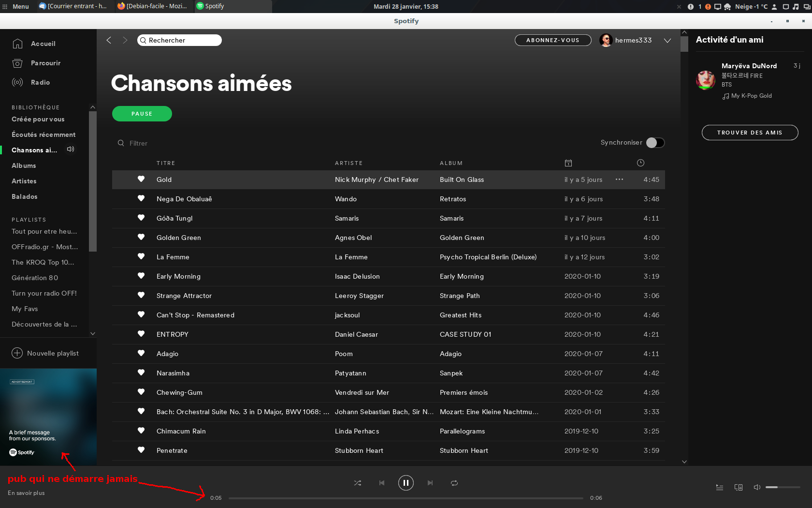This screenshot has width=812, height=508.
Task: Open more options for Gold
Action: click(x=619, y=179)
